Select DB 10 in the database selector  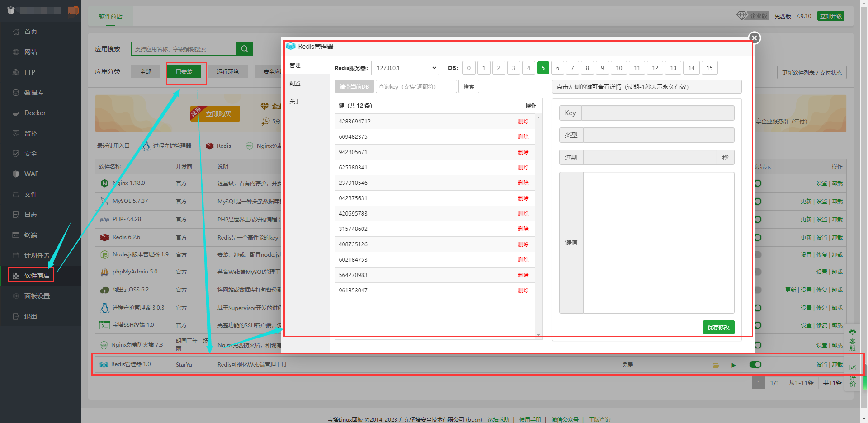click(619, 68)
